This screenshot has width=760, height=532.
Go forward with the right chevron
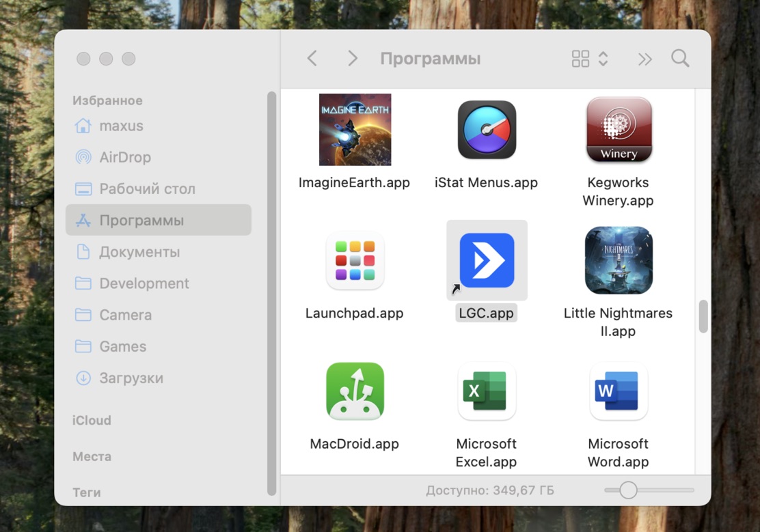pyautogui.click(x=353, y=59)
